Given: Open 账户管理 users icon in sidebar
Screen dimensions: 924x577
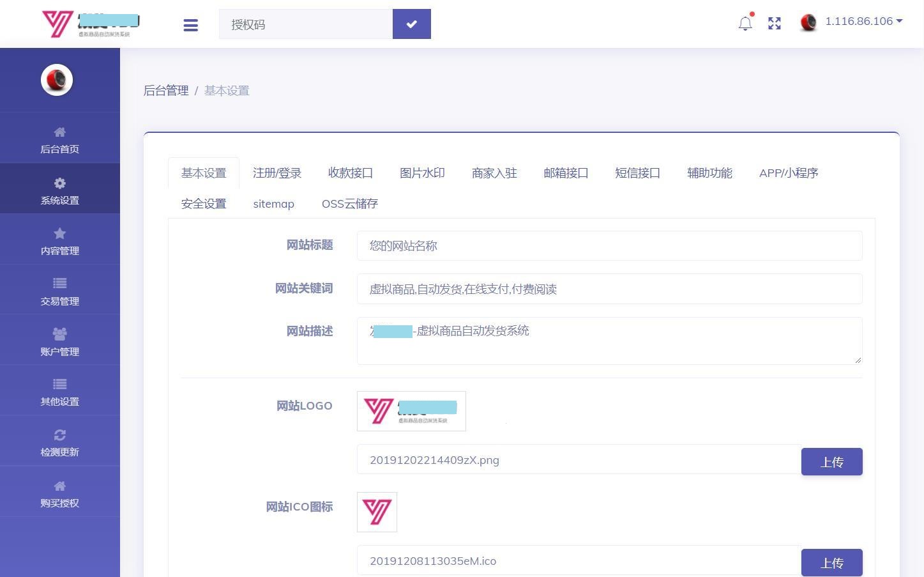Looking at the screenshot, I should [59, 334].
